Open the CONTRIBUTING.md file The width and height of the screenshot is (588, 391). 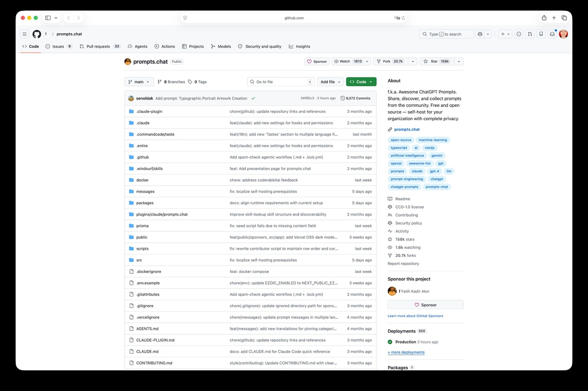click(154, 363)
